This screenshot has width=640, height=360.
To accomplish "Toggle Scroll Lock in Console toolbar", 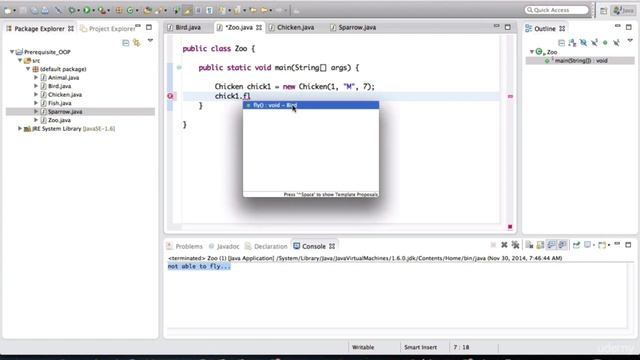I will tap(540, 245).
